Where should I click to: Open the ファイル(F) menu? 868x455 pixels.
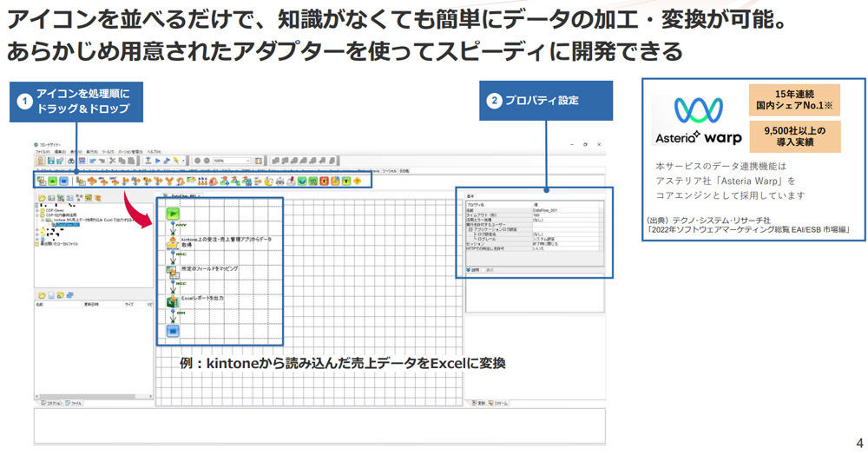pyautogui.click(x=42, y=151)
